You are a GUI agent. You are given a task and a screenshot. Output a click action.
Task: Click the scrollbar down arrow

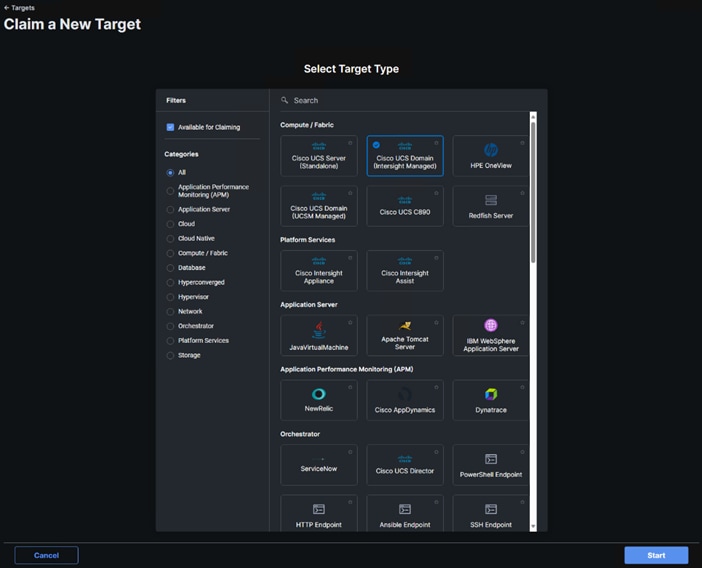[x=533, y=527]
